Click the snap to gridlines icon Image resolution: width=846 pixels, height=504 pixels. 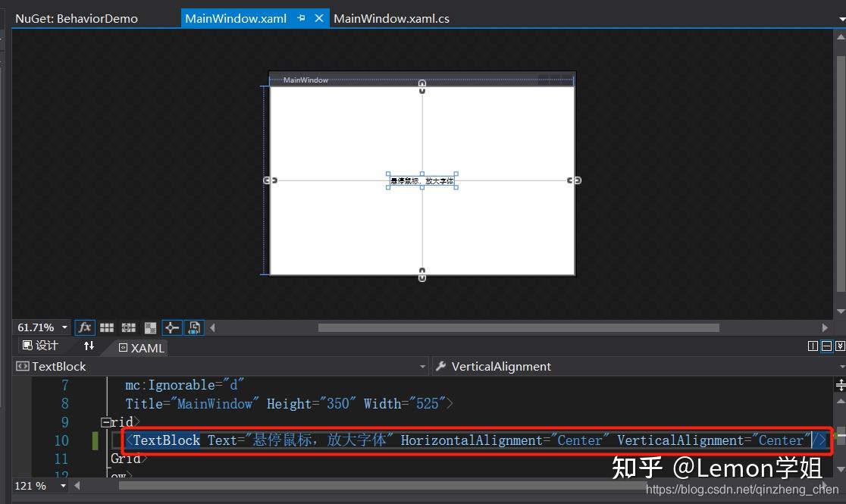click(127, 327)
